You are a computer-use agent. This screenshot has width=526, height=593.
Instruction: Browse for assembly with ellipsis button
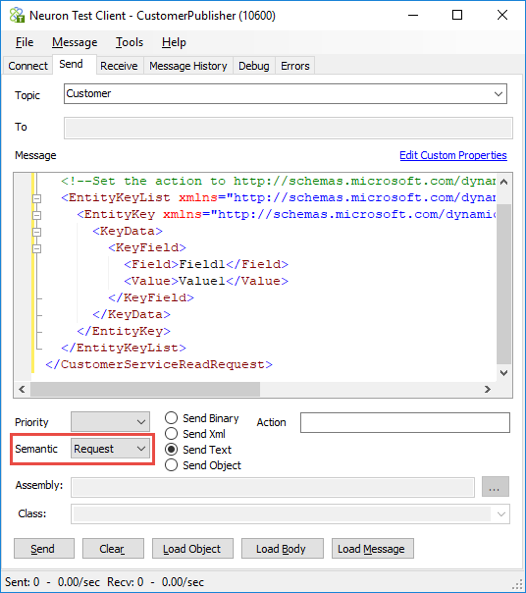pos(495,487)
